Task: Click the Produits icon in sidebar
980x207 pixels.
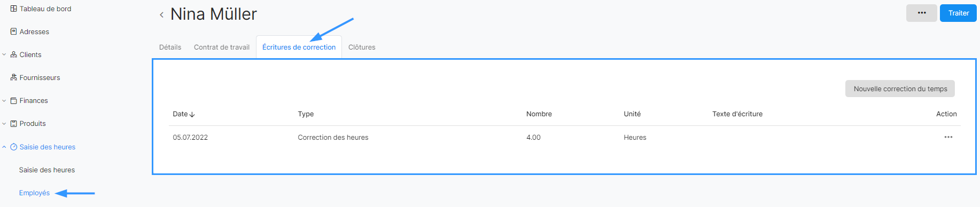Action: [x=14, y=123]
